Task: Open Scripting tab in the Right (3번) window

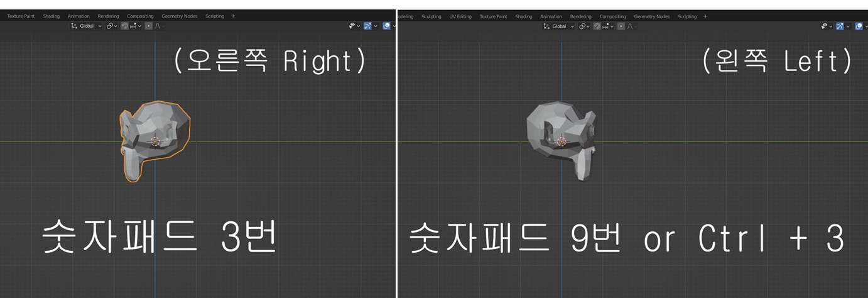Action: (215, 16)
